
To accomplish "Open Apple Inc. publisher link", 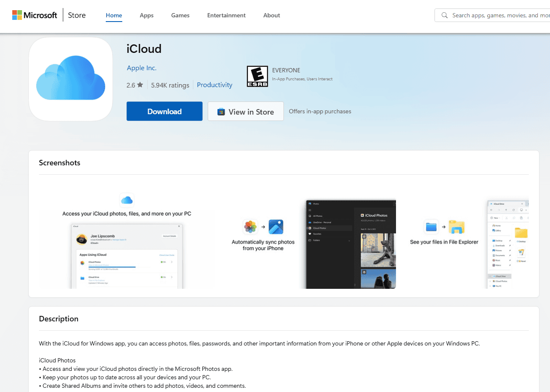I will pyautogui.click(x=142, y=68).
